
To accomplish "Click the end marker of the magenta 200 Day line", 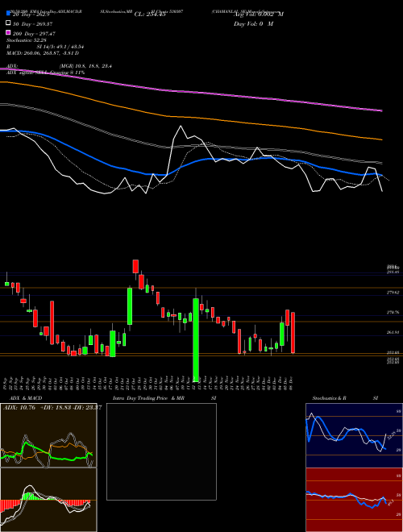I will coord(381,110).
